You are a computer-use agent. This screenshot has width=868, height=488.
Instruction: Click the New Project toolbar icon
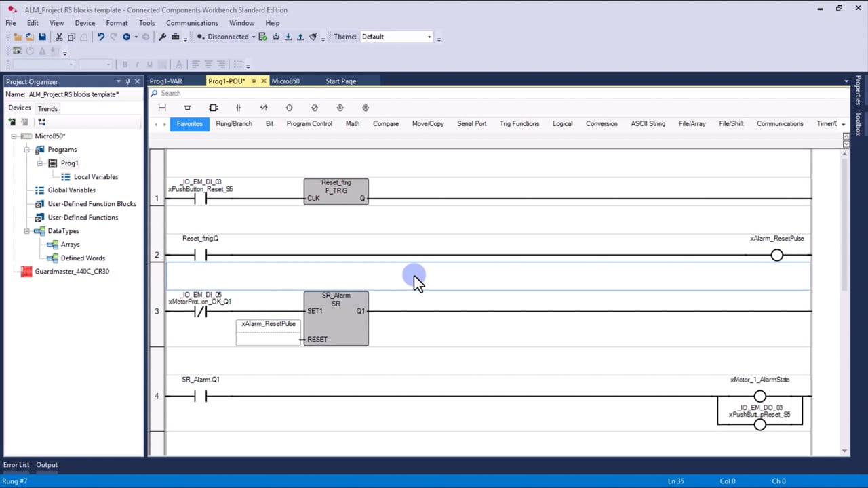[x=17, y=37]
